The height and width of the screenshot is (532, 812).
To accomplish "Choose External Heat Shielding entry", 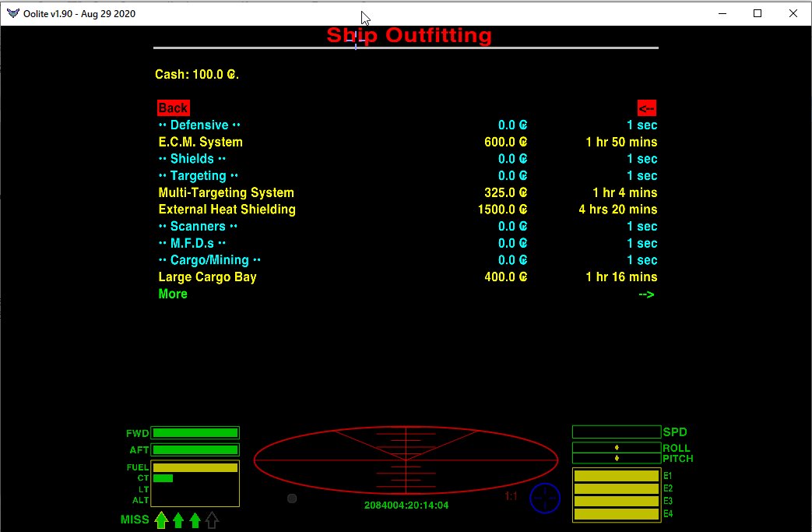I will [227, 210].
